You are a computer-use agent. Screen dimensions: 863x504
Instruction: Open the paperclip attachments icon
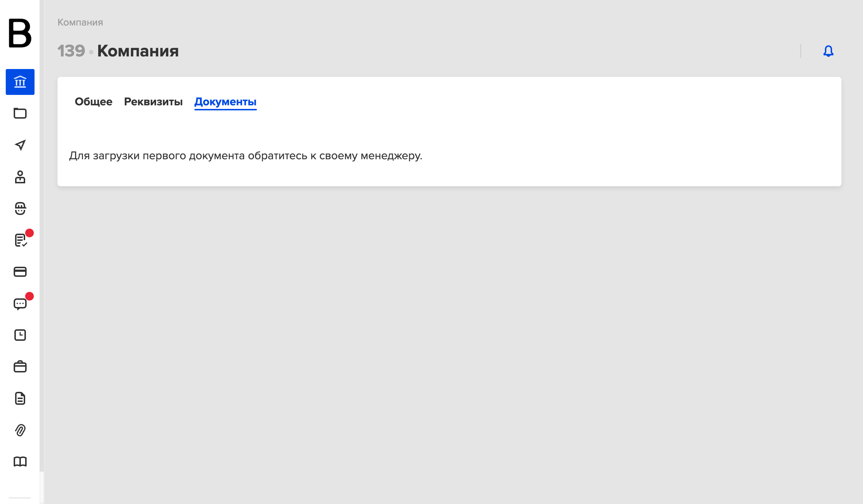[20, 430]
